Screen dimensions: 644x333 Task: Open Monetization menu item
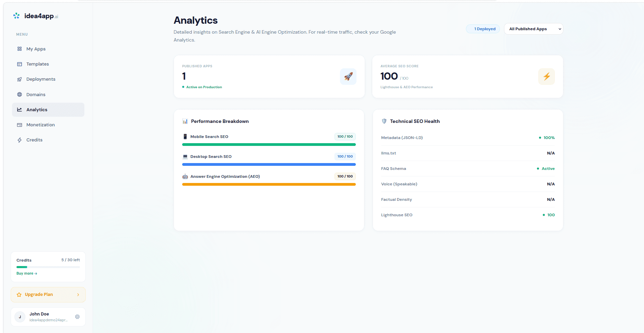(x=48, y=125)
